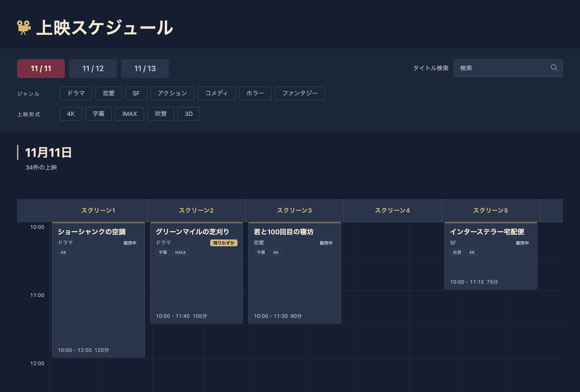
Task: Click the IMAX tag on グリーンマイルの芝刈り
Action: click(x=180, y=252)
